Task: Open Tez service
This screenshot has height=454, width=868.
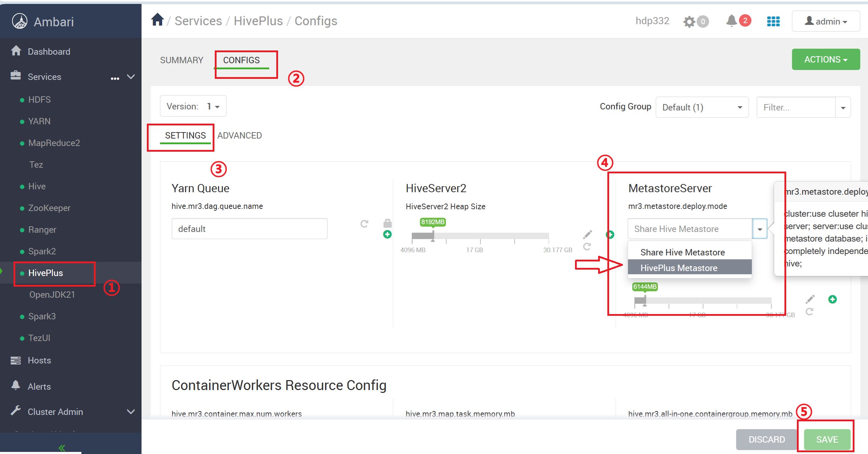Action: point(36,164)
